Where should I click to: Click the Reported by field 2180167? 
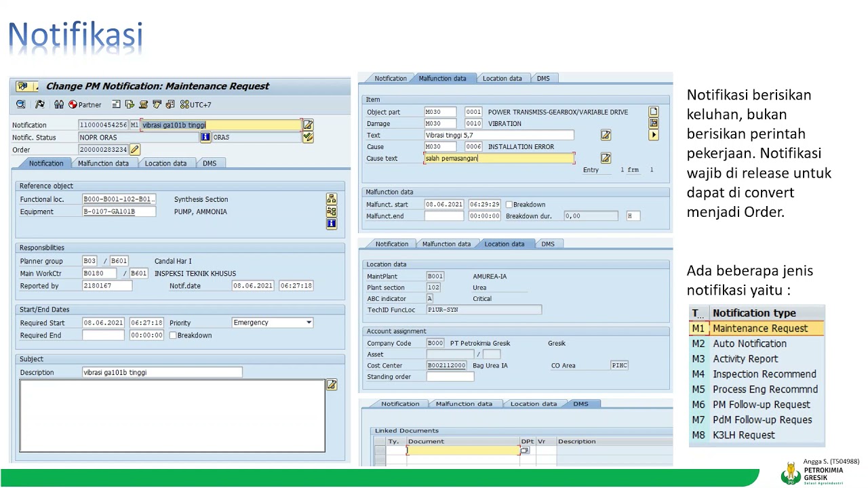(107, 286)
